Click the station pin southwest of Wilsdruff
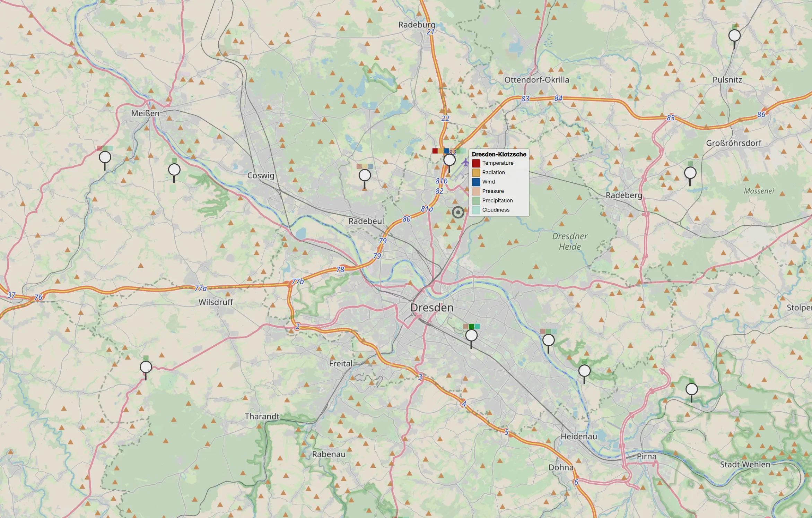Viewport: 812px width, 518px height. tap(146, 367)
